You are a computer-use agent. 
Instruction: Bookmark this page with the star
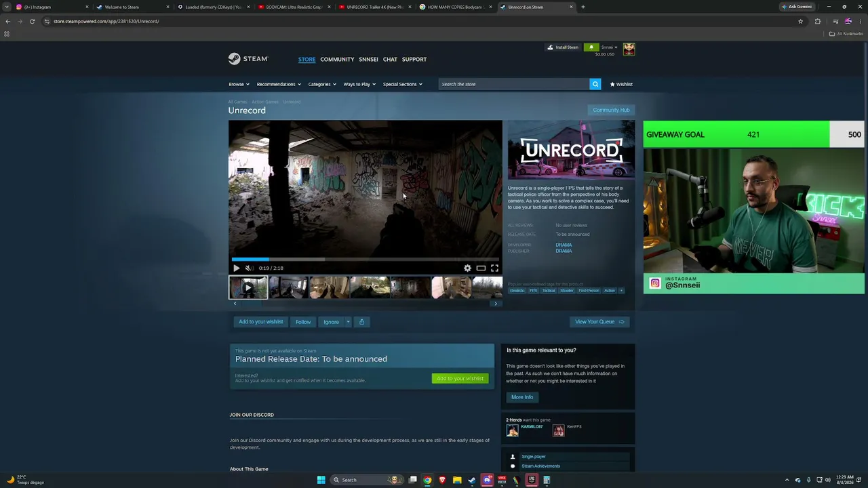(x=800, y=21)
